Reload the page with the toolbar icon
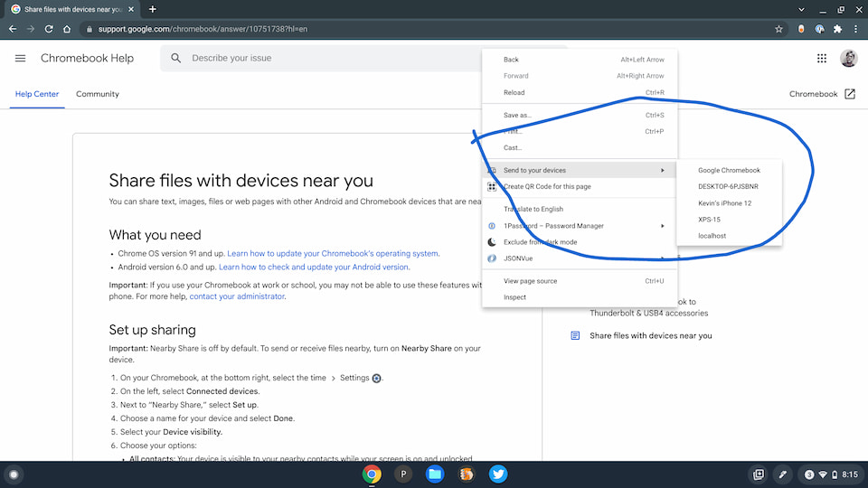The height and width of the screenshot is (488, 868). [49, 29]
